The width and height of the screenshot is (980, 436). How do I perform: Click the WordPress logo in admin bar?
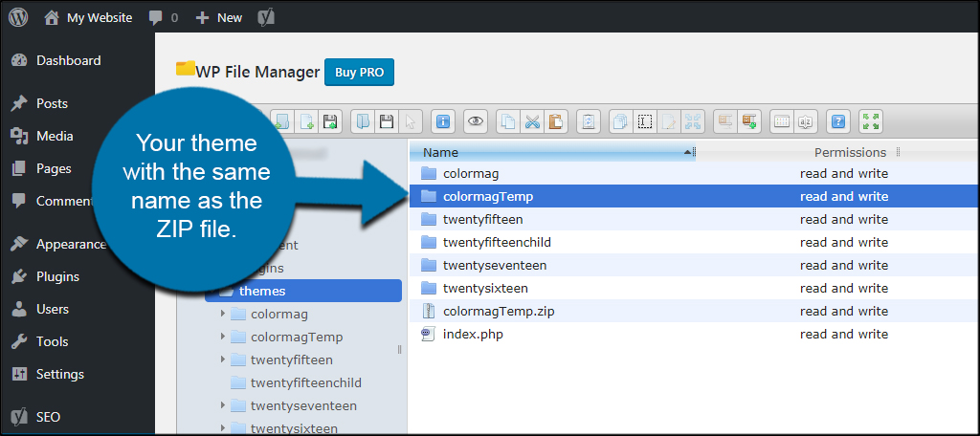click(18, 17)
